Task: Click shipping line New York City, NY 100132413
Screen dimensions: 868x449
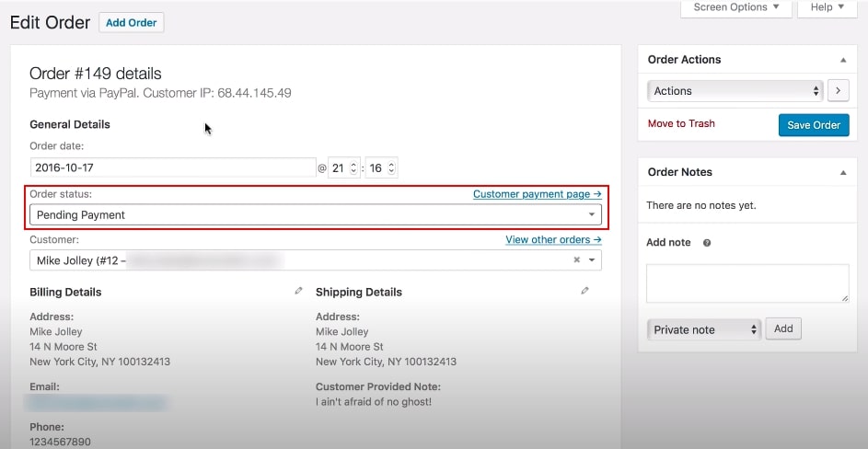Action: point(386,362)
